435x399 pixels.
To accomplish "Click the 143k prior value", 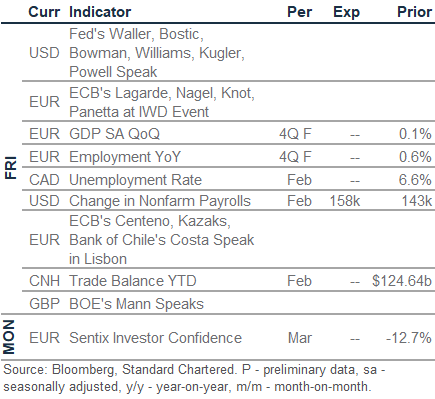I will (416, 201).
